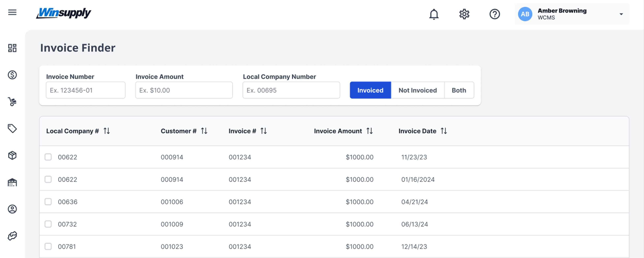Expand the Amber Browning account dropdown
Image resolution: width=644 pixels, height=258 pixels.
pos(621,14)
